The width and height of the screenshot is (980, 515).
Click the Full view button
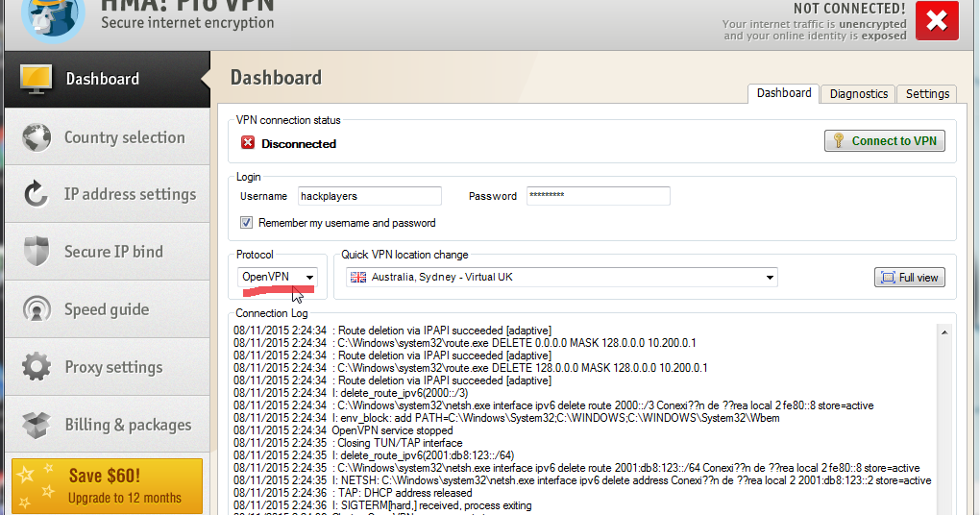click(909, 278)
